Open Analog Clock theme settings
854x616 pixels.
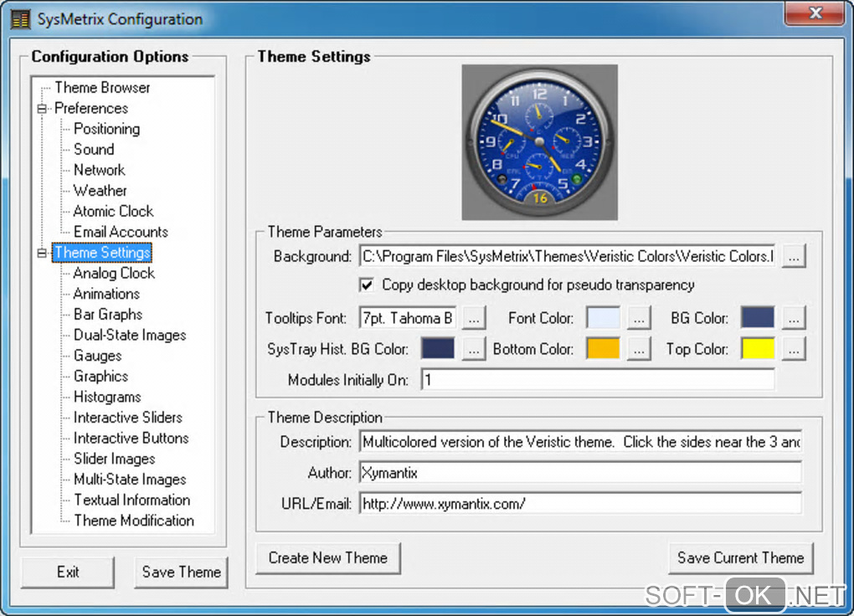(x=114, y=274)
